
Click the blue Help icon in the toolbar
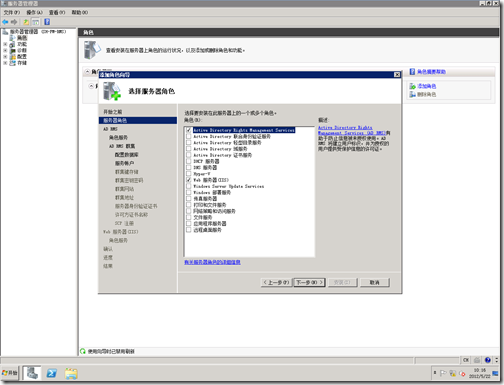pos(47,22)
